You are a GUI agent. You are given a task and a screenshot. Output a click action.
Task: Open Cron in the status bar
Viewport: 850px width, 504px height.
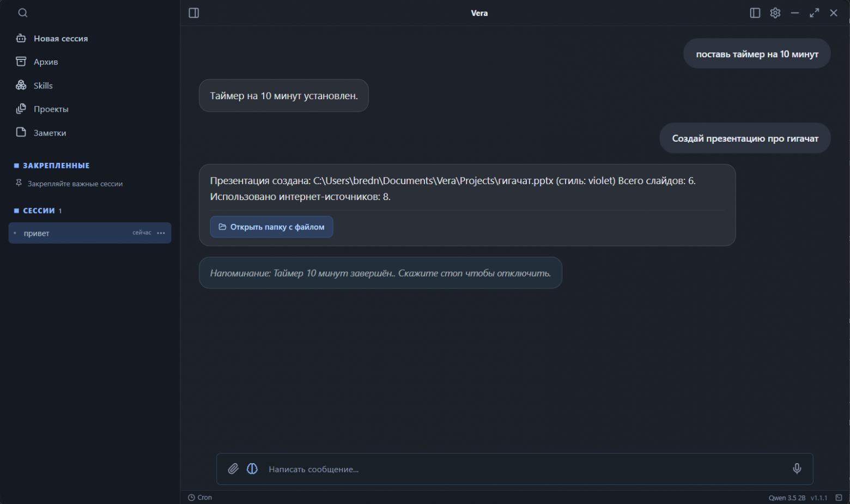click(200, 497)
